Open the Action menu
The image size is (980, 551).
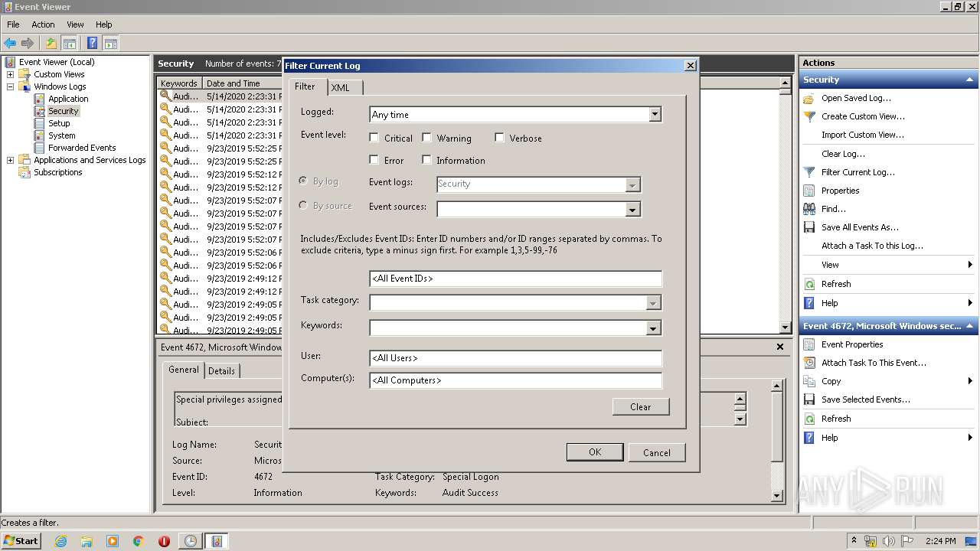43,24
